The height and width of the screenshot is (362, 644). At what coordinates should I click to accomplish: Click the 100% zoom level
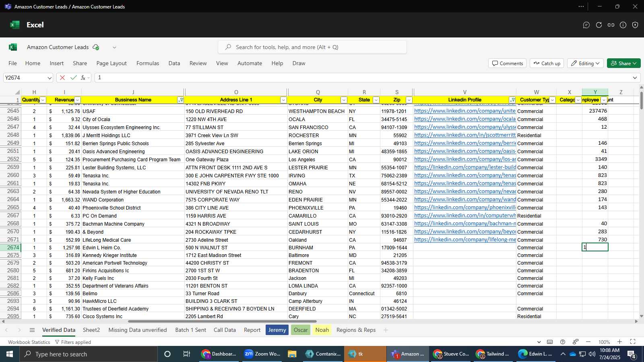604,342
